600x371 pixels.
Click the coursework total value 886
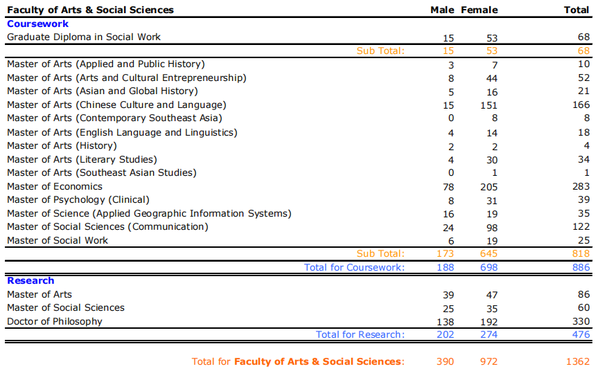click(x=581, y=267)
